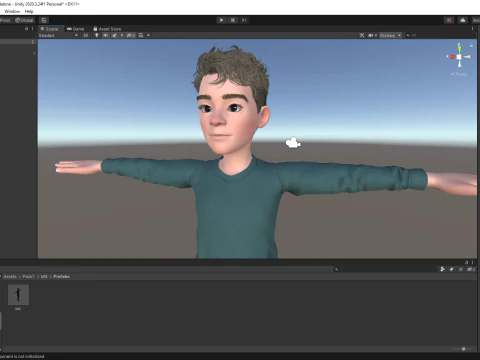Toggle the Global handle rotation button
The image size is (480, 360).
24,20
